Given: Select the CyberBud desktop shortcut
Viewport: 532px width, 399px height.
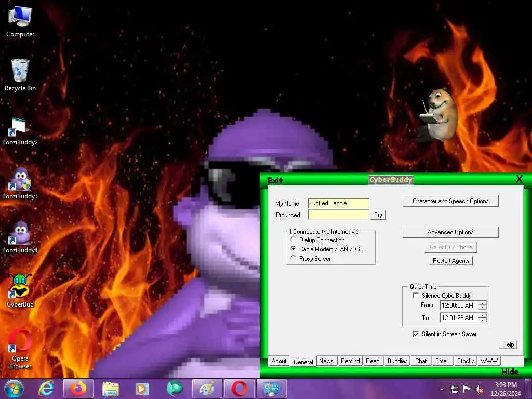Looking at the screenshot, I should point(20,291).
